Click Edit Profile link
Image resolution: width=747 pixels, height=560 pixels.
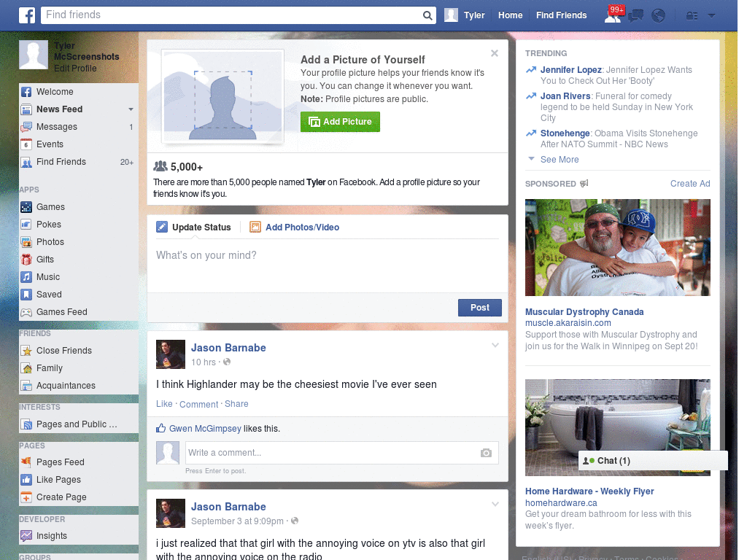point(75,69)
